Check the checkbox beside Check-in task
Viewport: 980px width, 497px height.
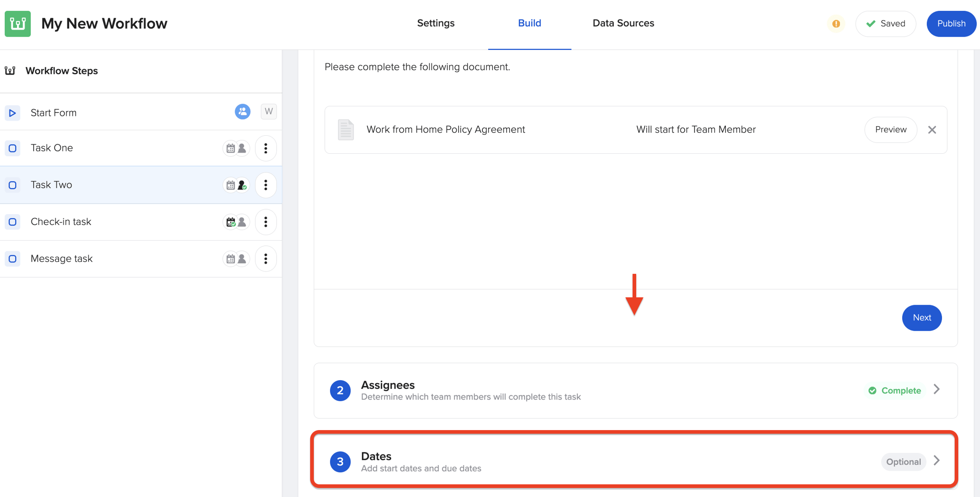pos(12,222)
